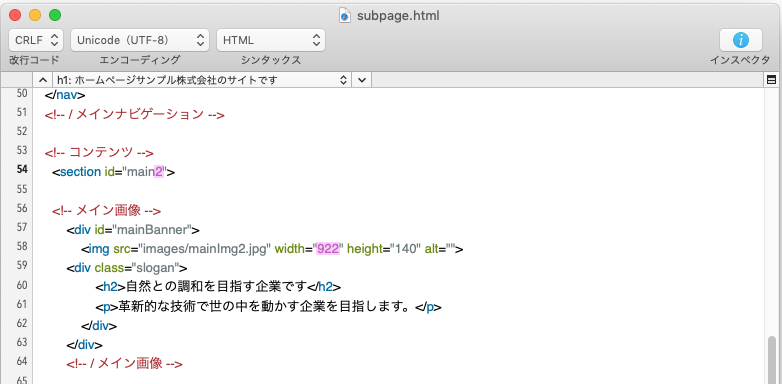The height and width of the screenshot is (384, 782).
Task: Click the section id main2 line
Action: 114,172
